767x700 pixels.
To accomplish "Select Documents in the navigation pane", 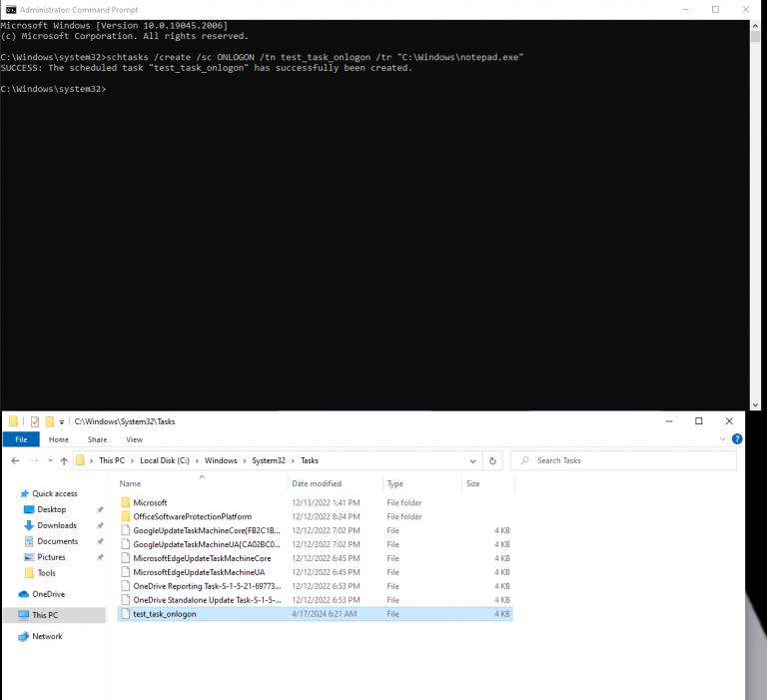I will [x=57, y=541].
